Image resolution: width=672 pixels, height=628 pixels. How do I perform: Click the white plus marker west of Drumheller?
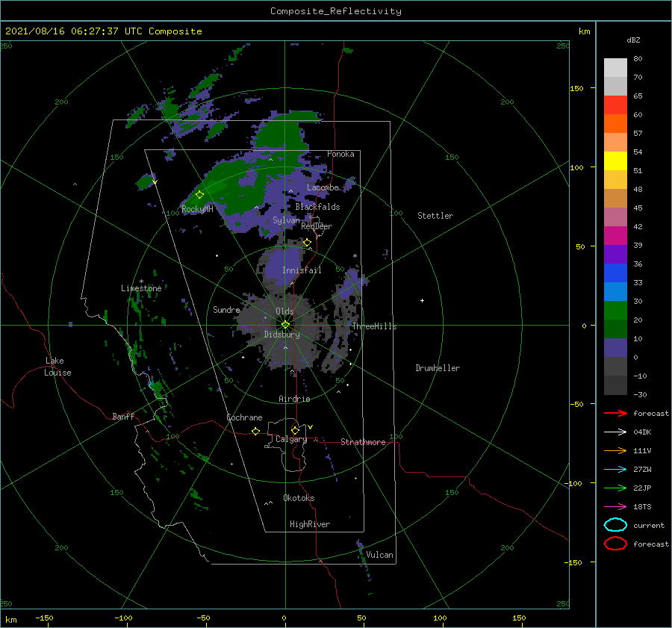pos(422,300)
